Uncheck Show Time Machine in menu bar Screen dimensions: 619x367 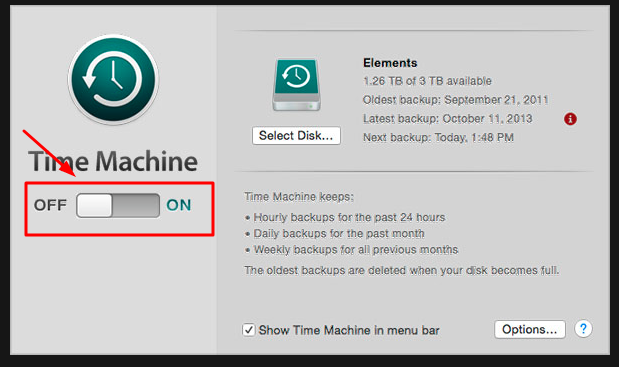(x=249, y=330)
